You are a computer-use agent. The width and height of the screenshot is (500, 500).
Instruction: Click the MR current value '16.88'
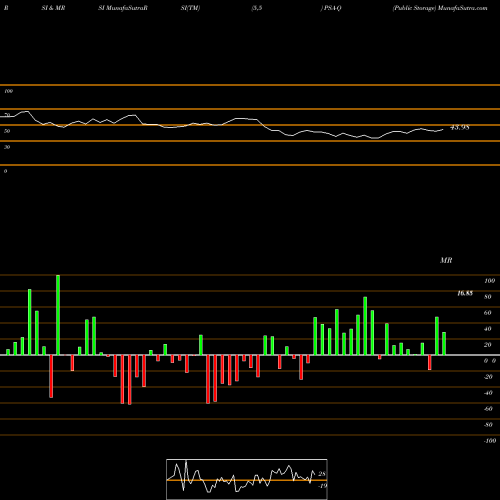[465, 293]
